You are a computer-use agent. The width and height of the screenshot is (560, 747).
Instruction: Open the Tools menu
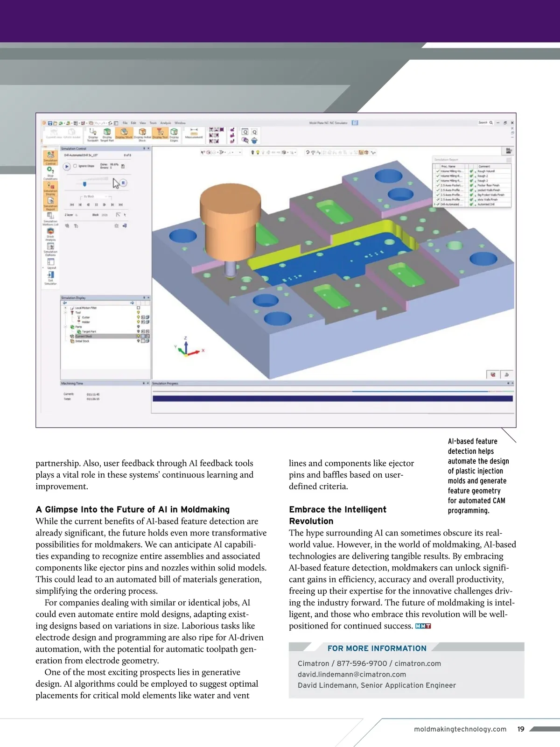tap(153, 123)
